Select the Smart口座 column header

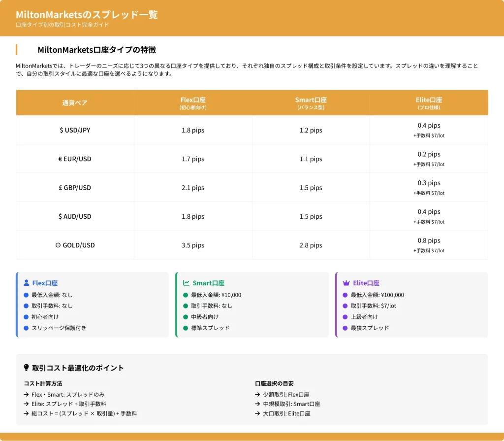pos(311,102)
